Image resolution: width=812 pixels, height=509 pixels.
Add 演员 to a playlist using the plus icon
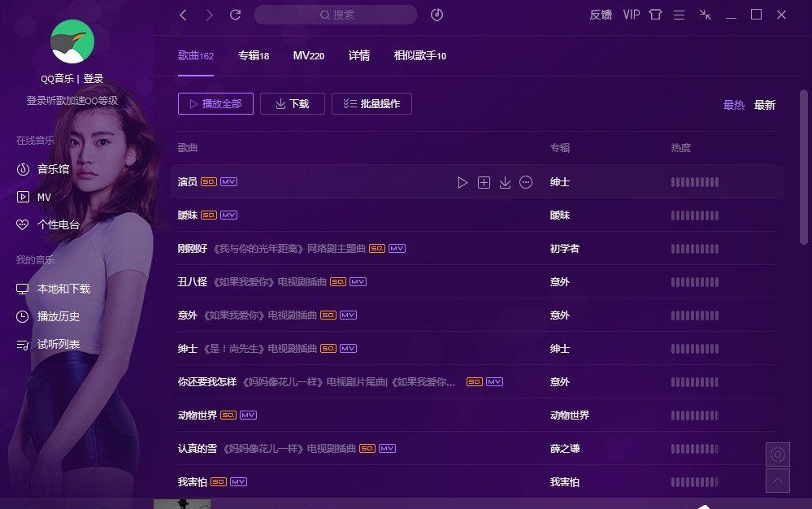click(x=484, y=182)
